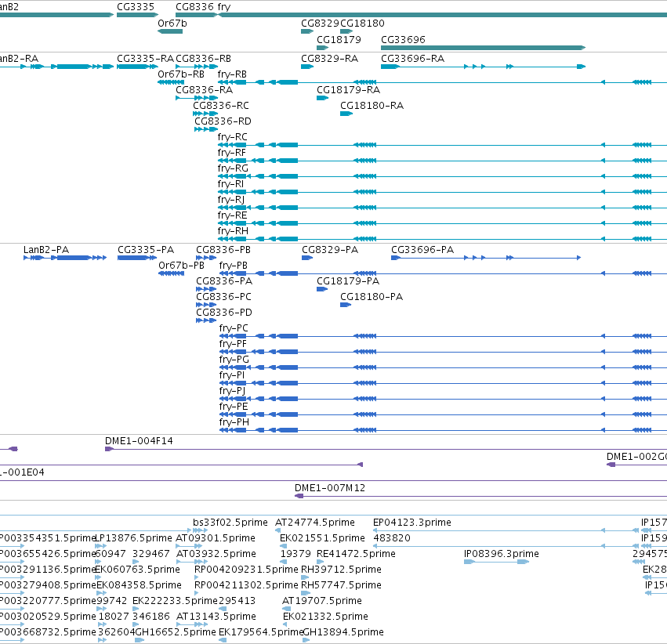Open the CG33696-PA protein

click(x=422, y=250)
